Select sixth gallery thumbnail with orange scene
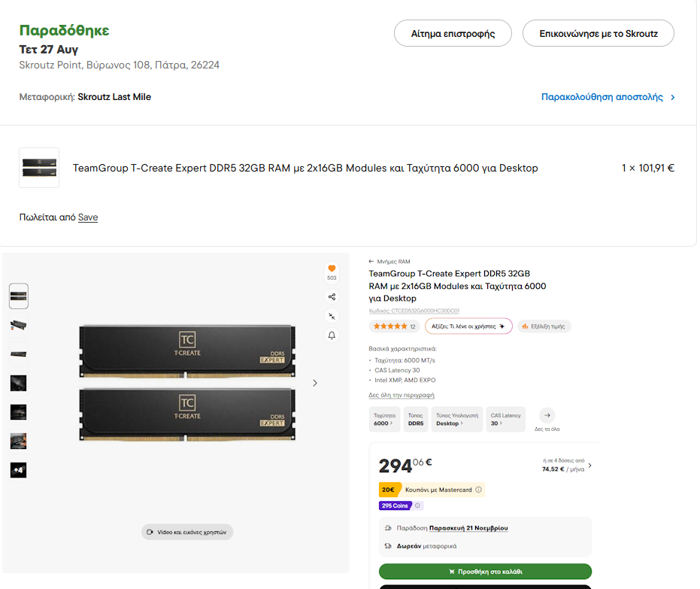Image resolution: width=700 pixels, height=589 pixels. 18,442
